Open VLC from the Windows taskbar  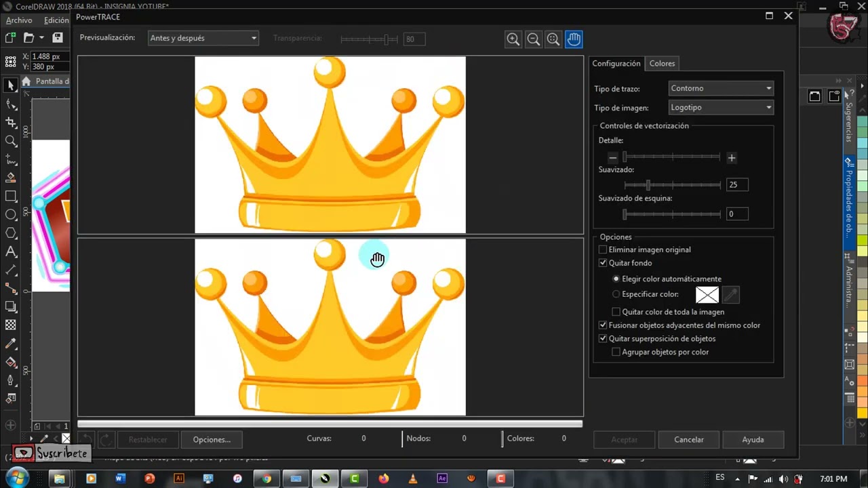point(413,479)
